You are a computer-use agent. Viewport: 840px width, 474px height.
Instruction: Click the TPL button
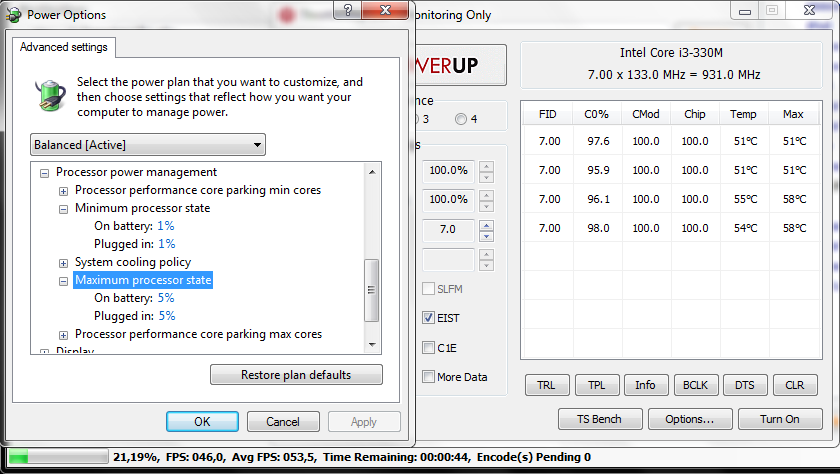(x=597, y=385)
